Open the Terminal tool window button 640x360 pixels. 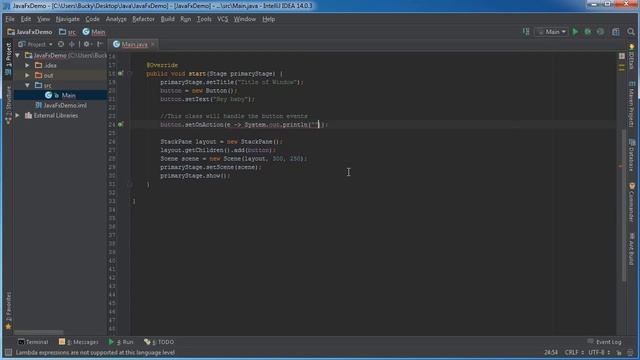point(33,342)
